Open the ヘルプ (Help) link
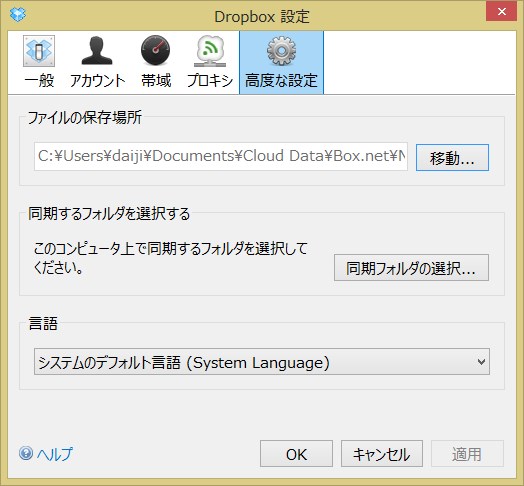Screen dimensions: 524x486 (54, 454)
